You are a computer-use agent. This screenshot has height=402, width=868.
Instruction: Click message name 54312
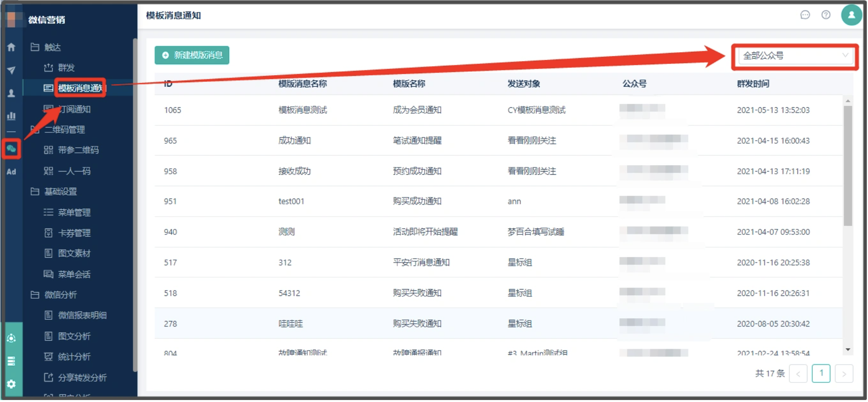(289, 293)
